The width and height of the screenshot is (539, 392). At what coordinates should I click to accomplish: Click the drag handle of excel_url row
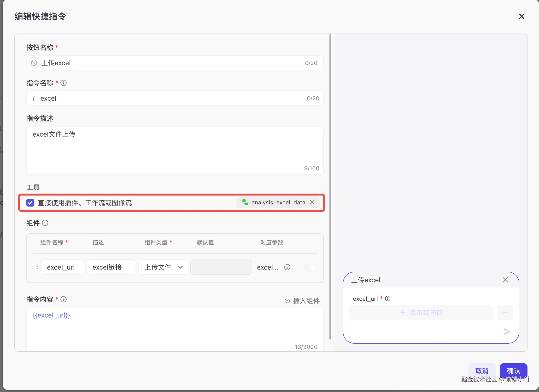[x=37, y=267]
